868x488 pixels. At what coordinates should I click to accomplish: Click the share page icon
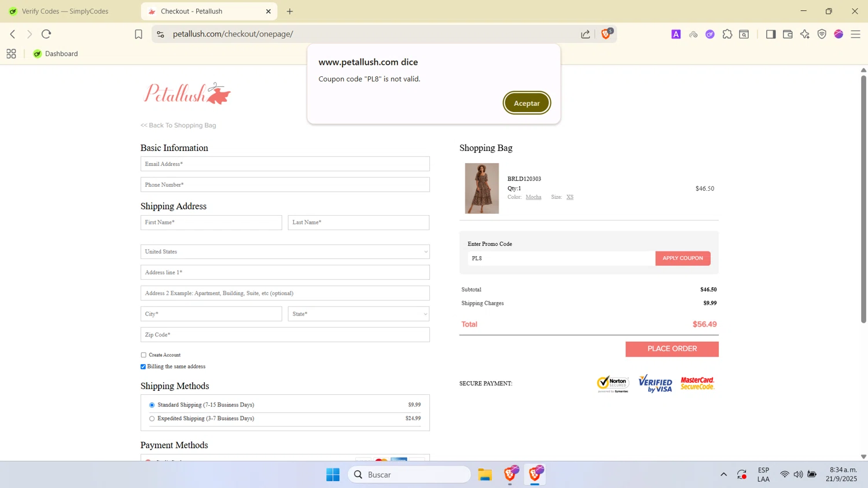[586, 34]
